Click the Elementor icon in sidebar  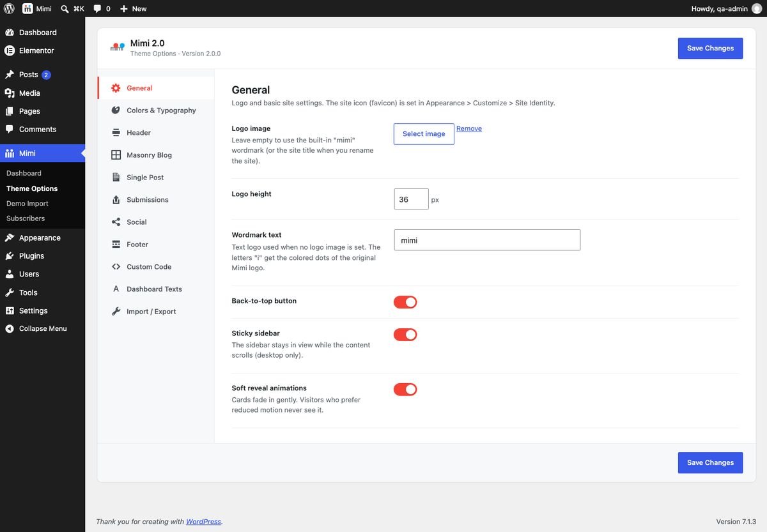[10, 50]
